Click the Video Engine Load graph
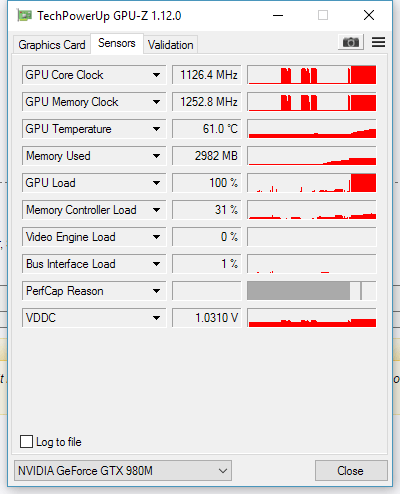 click(312, 237)
